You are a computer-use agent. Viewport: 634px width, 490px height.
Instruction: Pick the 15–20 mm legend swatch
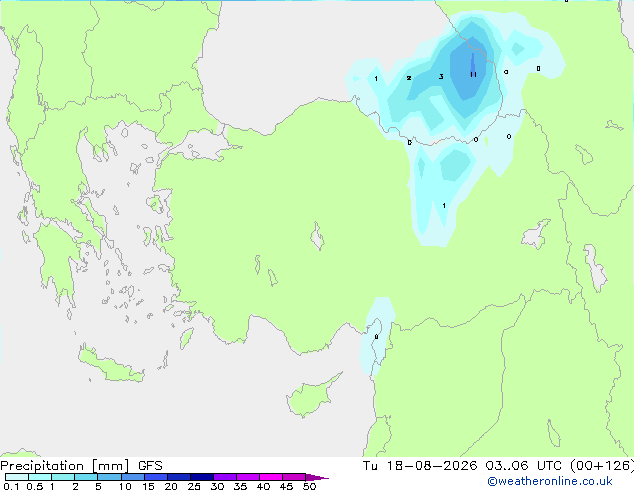tap(156, 477)
